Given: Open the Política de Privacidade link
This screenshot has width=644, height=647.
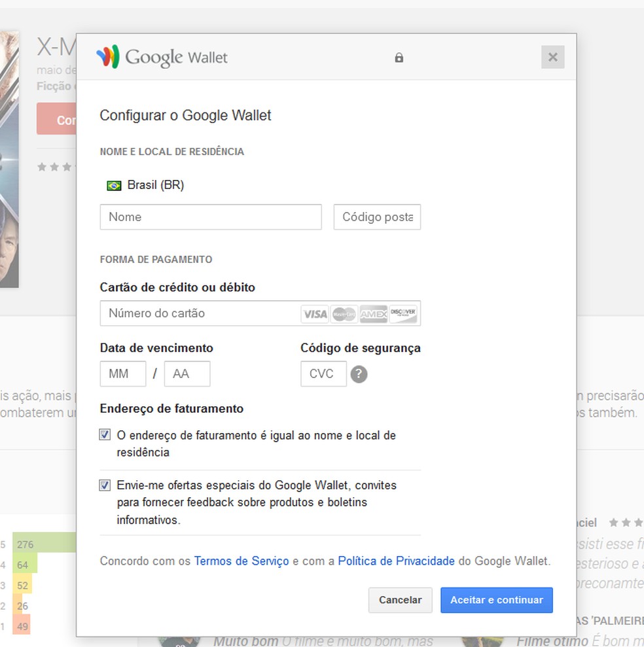Looking at the screenshot, I should coord(397,561).
